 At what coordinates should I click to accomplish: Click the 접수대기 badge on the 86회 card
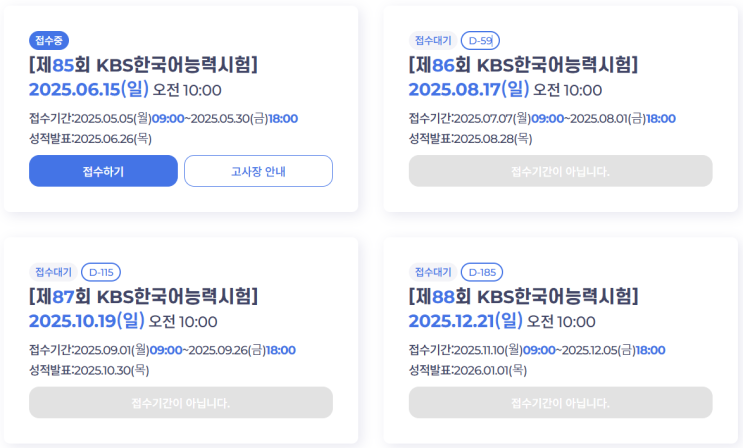[432, 41]
